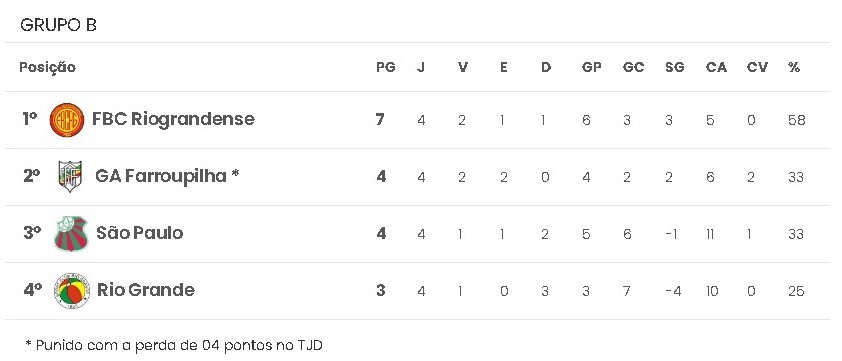
Task: Click the GC column header
Action: [633, 67]
